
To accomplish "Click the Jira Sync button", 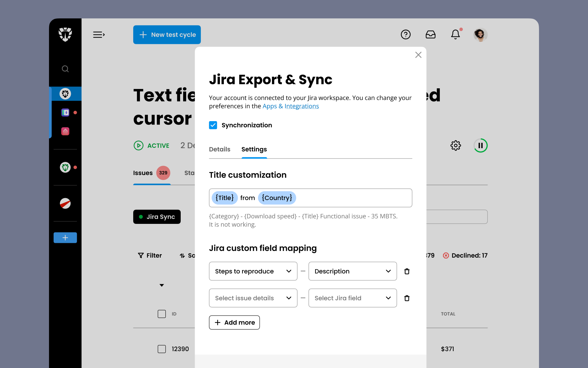I will pyautogui.click(x=157, y=217).
